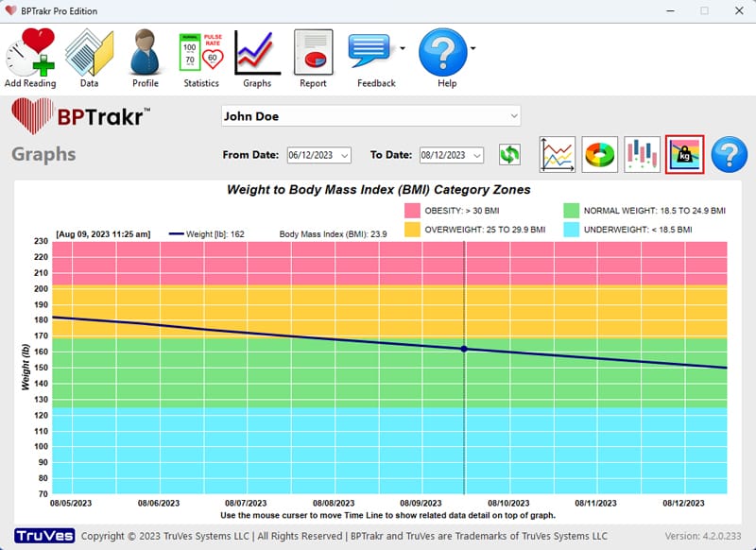
Task: Expand the Help toolbar dropdown arrow
Action: coord(472,47)
